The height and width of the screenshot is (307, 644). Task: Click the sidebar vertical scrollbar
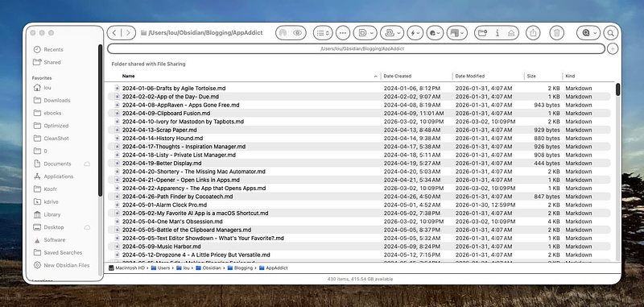click(x=100, y=119)
